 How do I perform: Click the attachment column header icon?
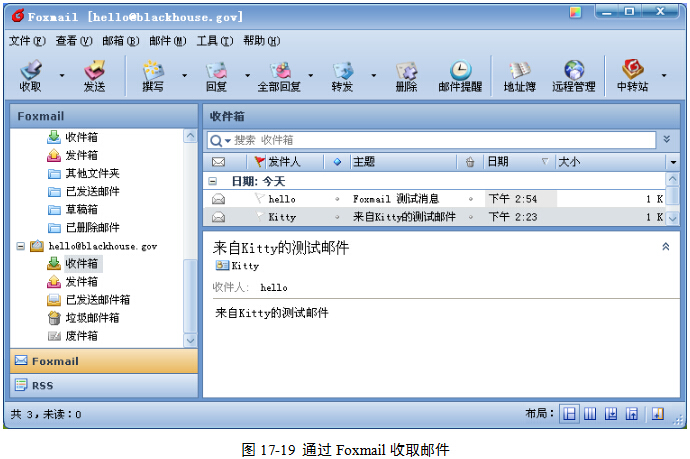tap(470, 162)
